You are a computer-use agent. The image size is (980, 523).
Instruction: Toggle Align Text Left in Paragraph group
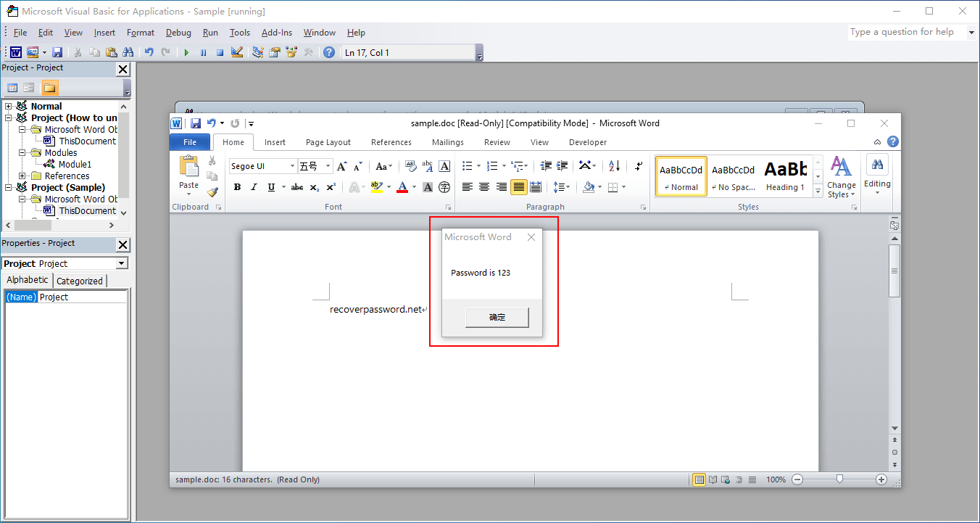pos(468,187)
